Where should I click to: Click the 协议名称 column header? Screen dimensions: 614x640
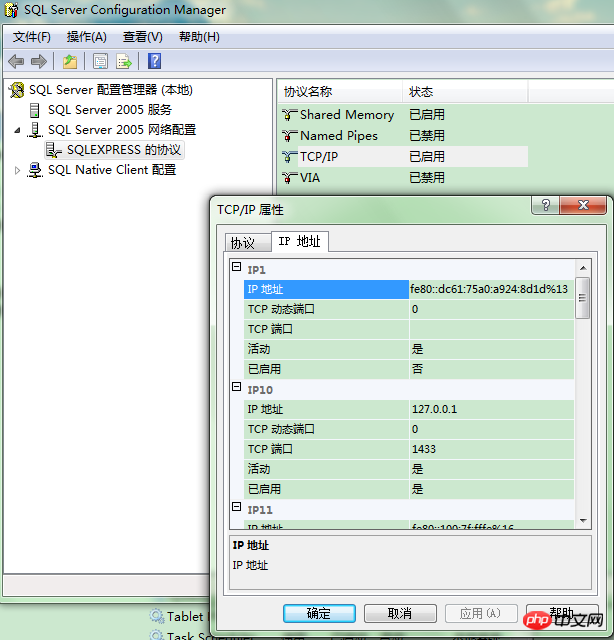[x=340, y=92]
